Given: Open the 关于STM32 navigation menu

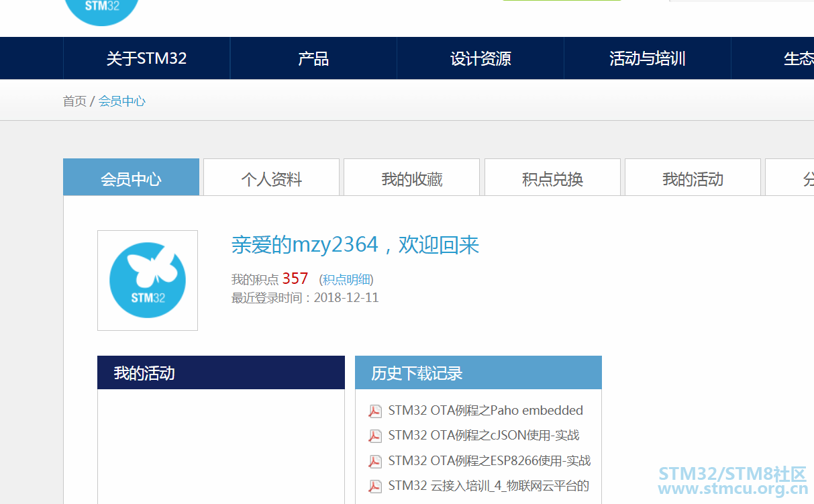Looking at the screenshot, I should [146, 58].
